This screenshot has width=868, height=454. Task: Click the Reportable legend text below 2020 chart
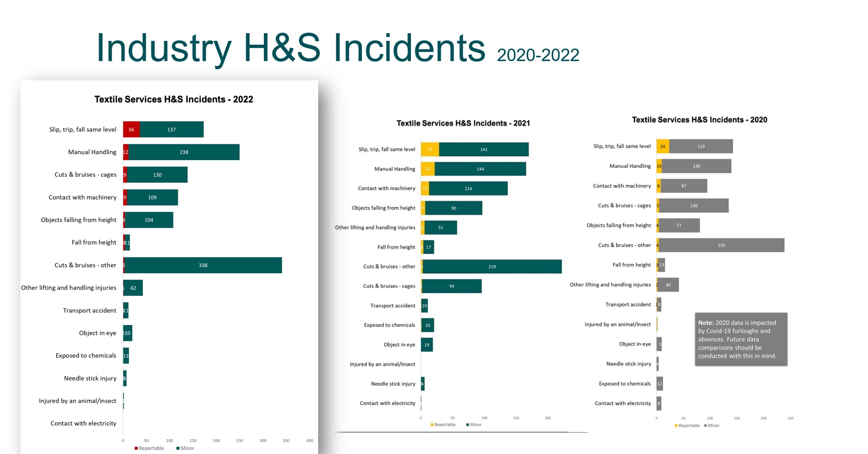pyautogui.click(x=689, y=425)
